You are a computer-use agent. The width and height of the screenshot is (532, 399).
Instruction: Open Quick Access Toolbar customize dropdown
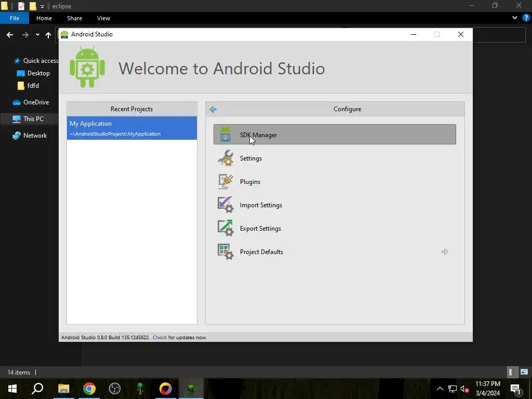coord(42,6)
